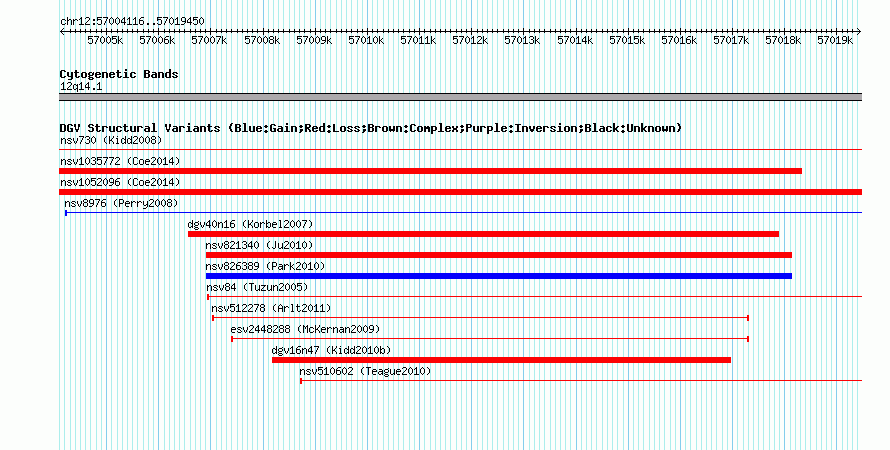Click the dgv40n16 red loss bar
The height and width of the screenshot is (450, 890).
point(483,234)
